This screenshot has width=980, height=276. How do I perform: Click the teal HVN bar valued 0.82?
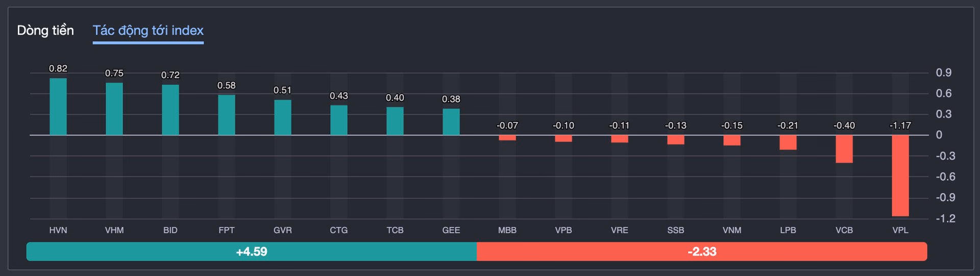pyautogui.click(x=58, y=107)
